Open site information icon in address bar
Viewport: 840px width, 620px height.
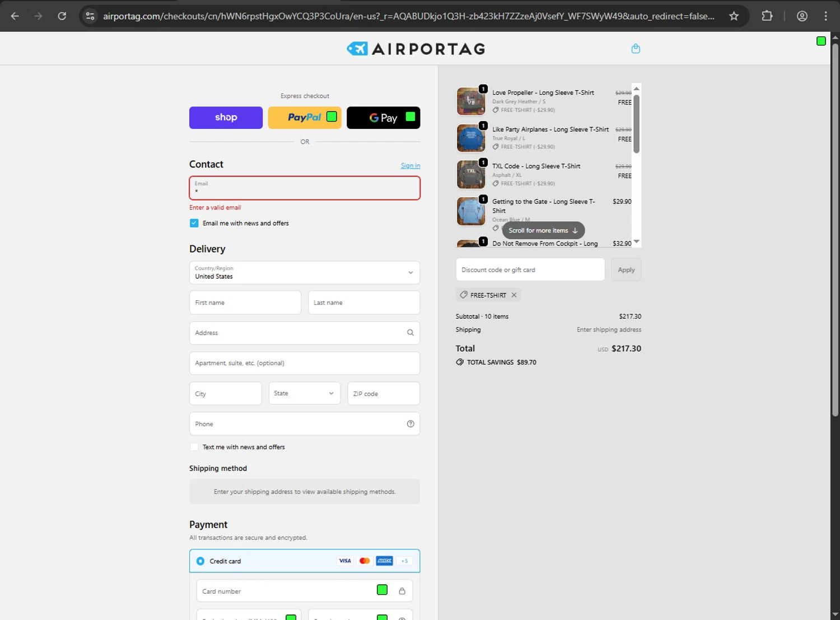point(90,16)
